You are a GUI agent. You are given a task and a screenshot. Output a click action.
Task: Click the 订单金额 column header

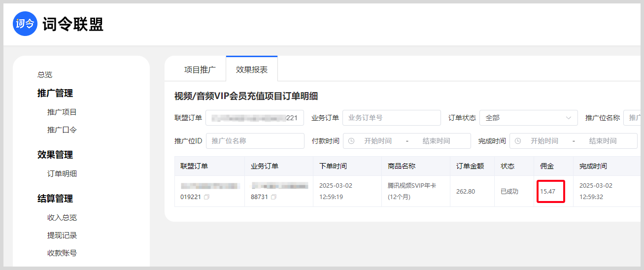470,166
